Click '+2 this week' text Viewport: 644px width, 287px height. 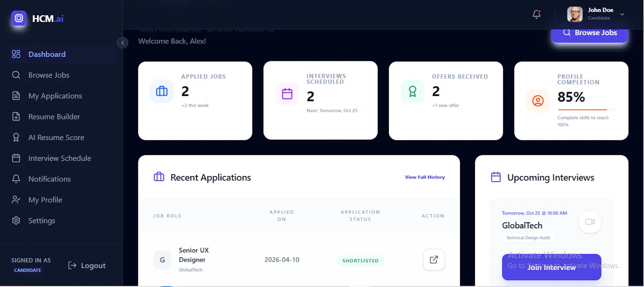pyautogui.click(x=195, y=105)
